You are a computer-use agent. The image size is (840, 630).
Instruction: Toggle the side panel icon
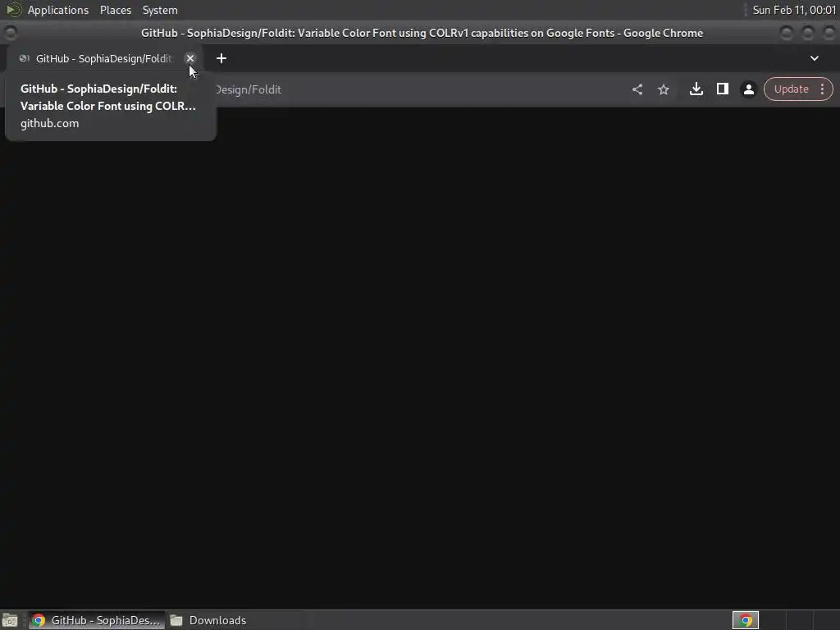pos(722,89)
